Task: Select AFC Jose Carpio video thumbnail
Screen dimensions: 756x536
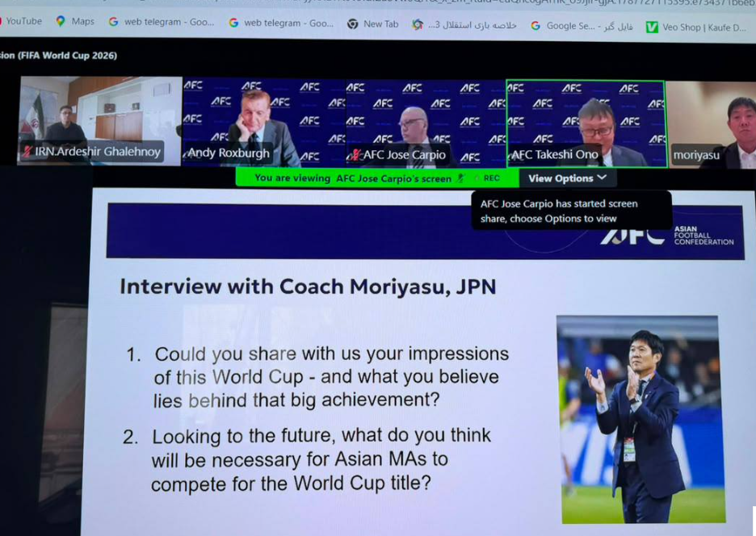Action: click(426, 124)
